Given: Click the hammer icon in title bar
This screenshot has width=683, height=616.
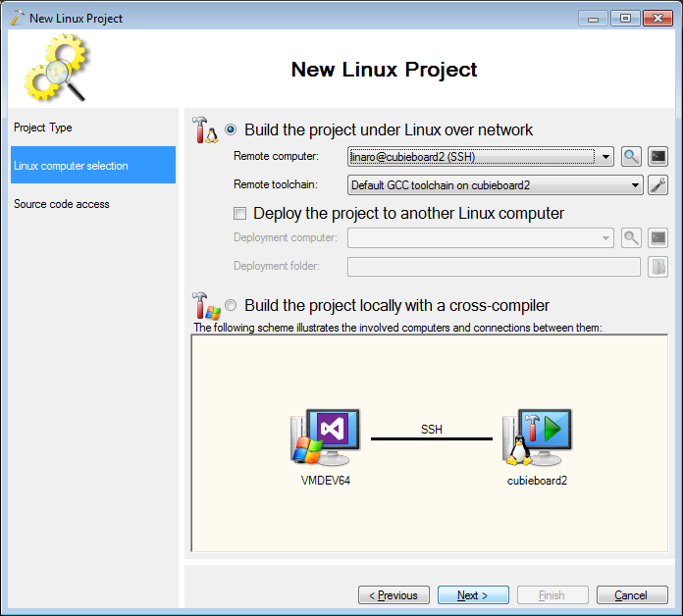Looking at the screenshot, I should click(18, 18).
